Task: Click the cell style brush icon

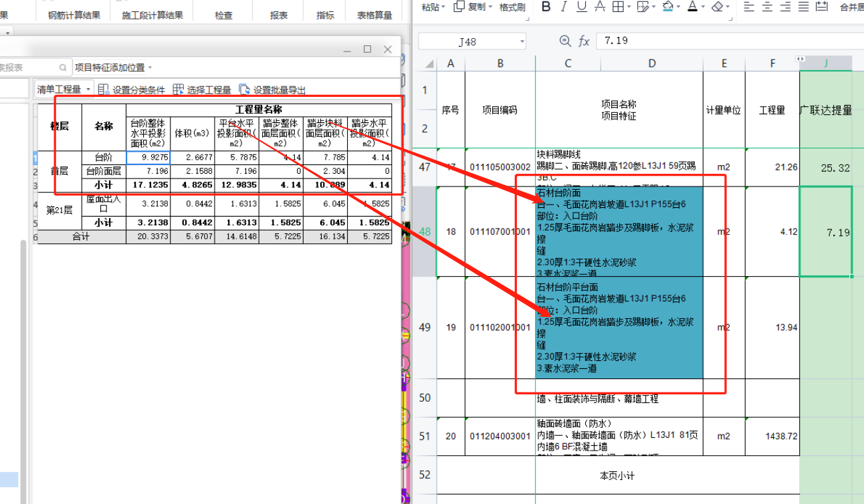Action: (x=642, y=7)
